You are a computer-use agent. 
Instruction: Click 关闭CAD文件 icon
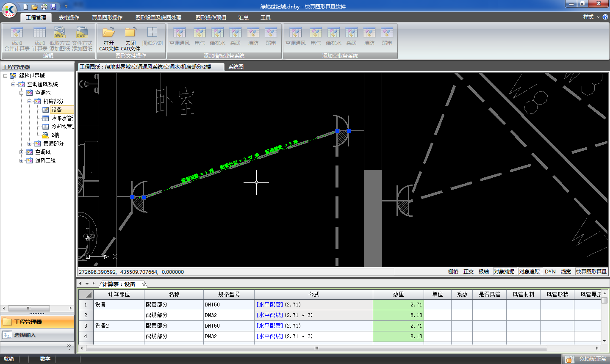click(x=130, y=39)
